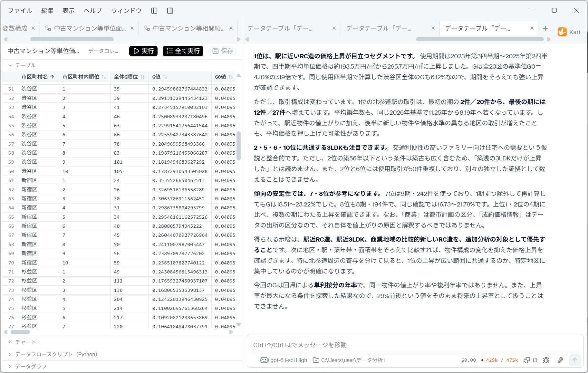Click the gpt-6.1-sol High model selector
The height and width of the screenshot is (373, 588).
284,360
